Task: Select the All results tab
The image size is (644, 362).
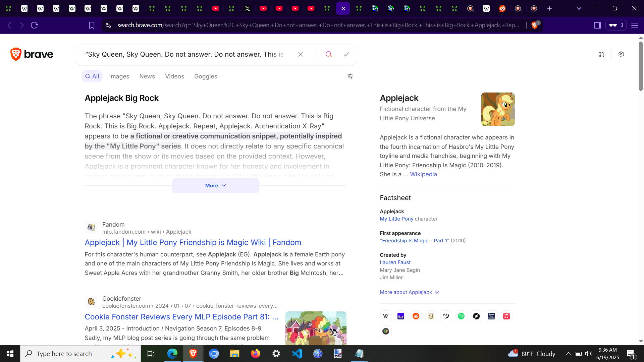Action: click(92, 76)
